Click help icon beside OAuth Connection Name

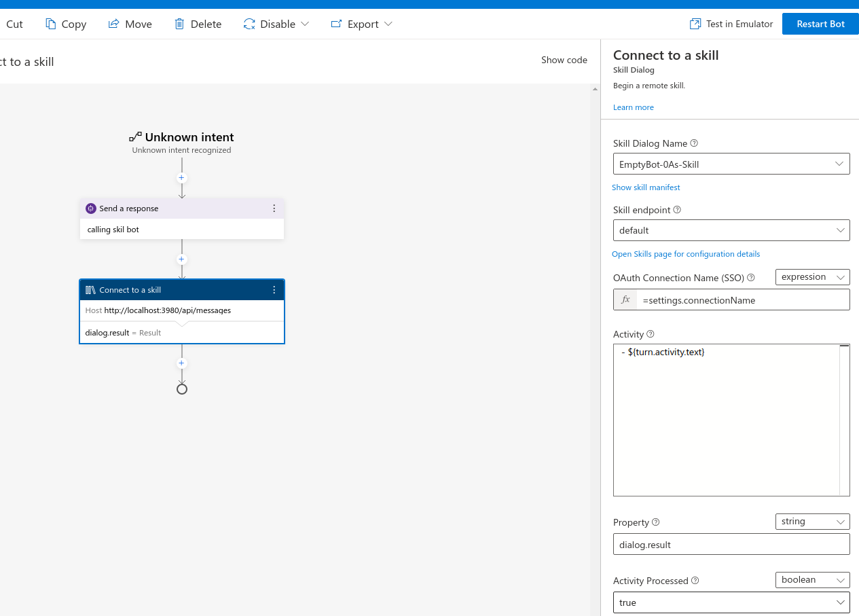[x=750, y=278]
